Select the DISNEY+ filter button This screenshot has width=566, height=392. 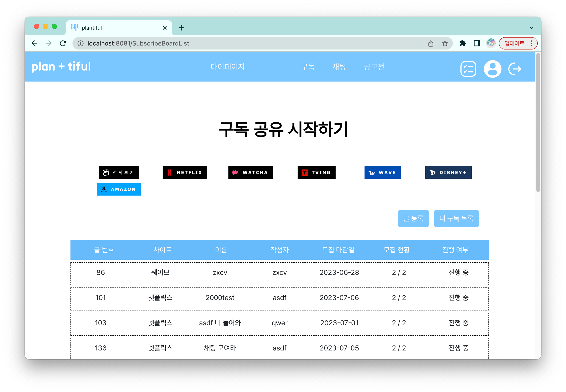(x=448, y=172)
